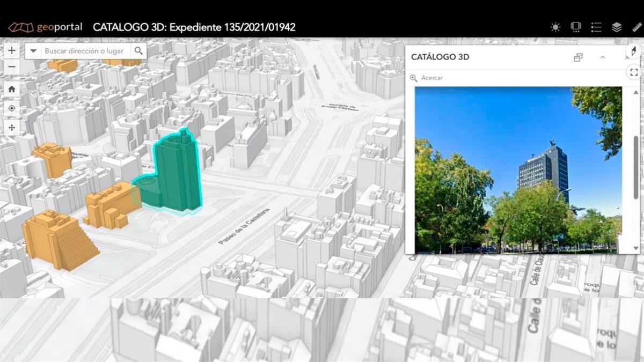Collapse the CATÁLOGO 3D panel

point(602,57)
